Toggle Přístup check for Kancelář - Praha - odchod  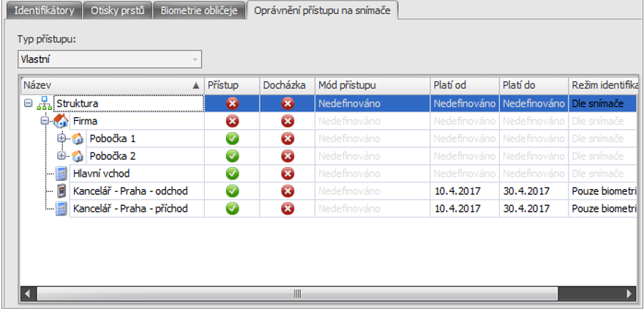pyautogui.click(x=232, y=191)
